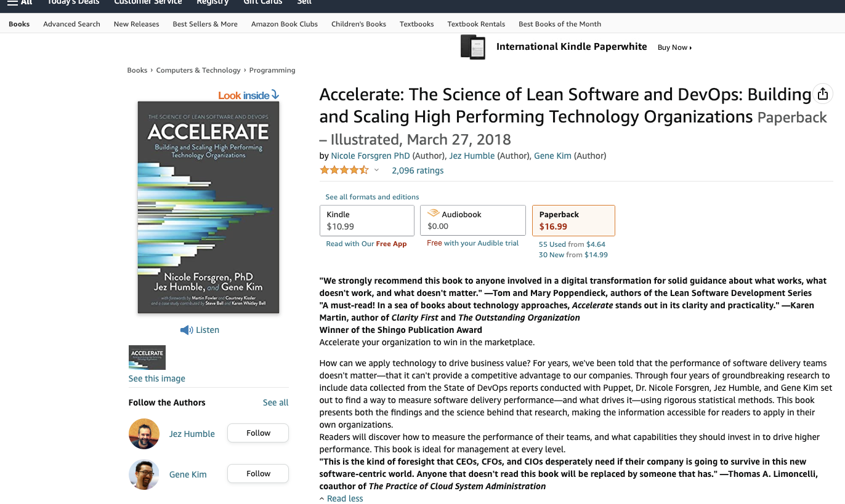Click the large Accelerate book cover
The height and width of the screenshot is (504, 845).
(208, 207)
